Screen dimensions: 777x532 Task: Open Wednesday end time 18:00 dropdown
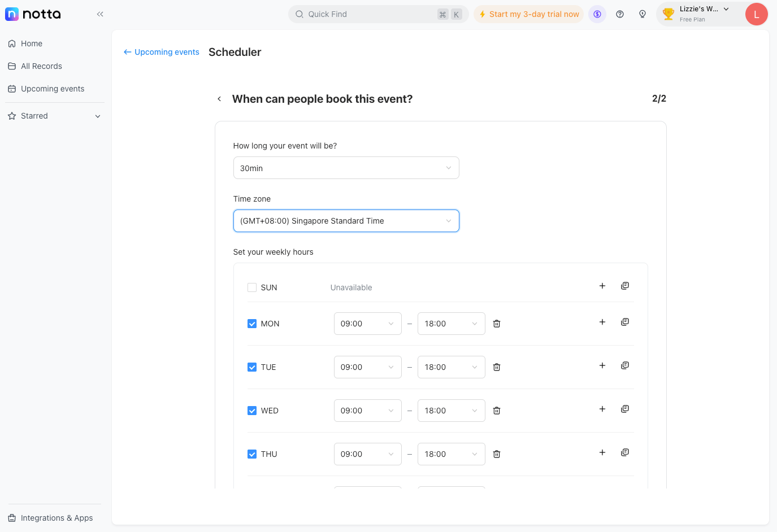(x=451, y=411)
